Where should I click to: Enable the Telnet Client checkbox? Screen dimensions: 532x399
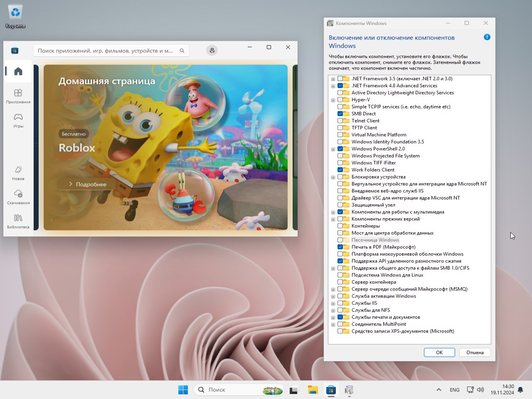(340, 121)
